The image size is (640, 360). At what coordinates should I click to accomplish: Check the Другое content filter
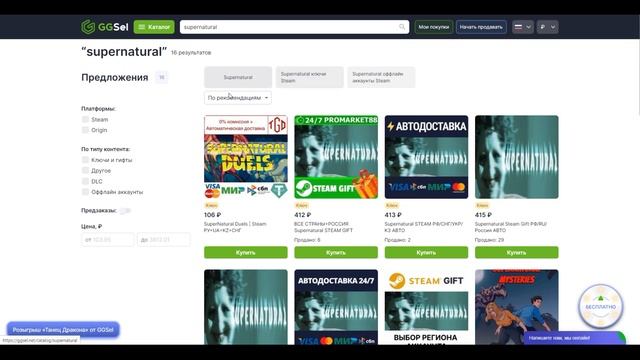(x=85, y=170)
